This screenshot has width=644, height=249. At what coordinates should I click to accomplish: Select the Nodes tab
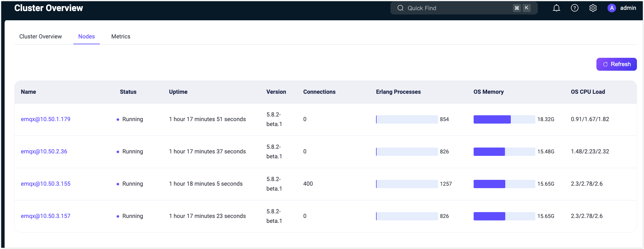coord(87,37)
